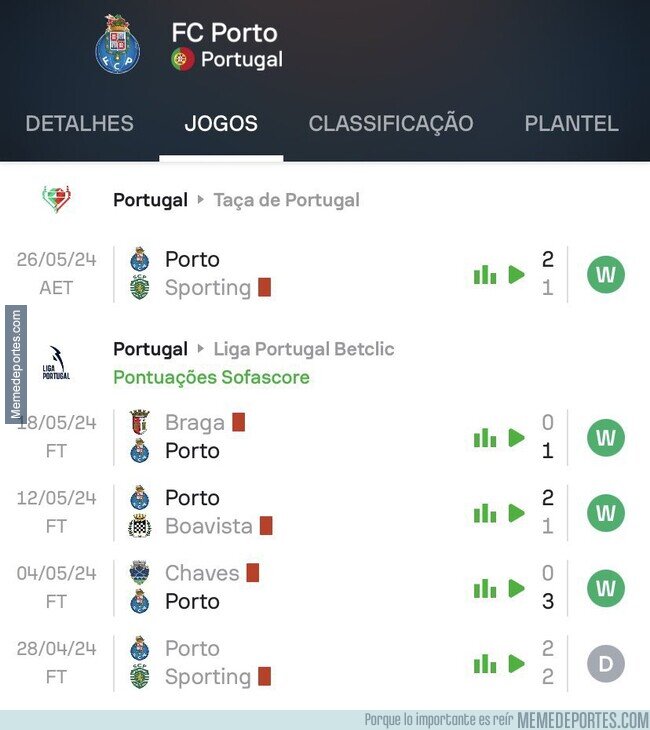Image resolution: width=650 pixels, height=730 pixels.
Task: Click the Liga Portugal league logo
Action: coord(56,363)
